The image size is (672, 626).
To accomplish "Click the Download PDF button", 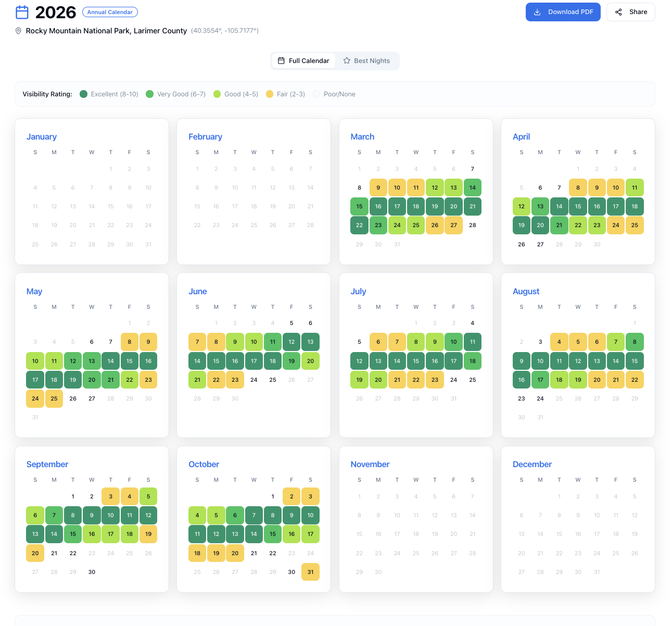I will 563,11.
